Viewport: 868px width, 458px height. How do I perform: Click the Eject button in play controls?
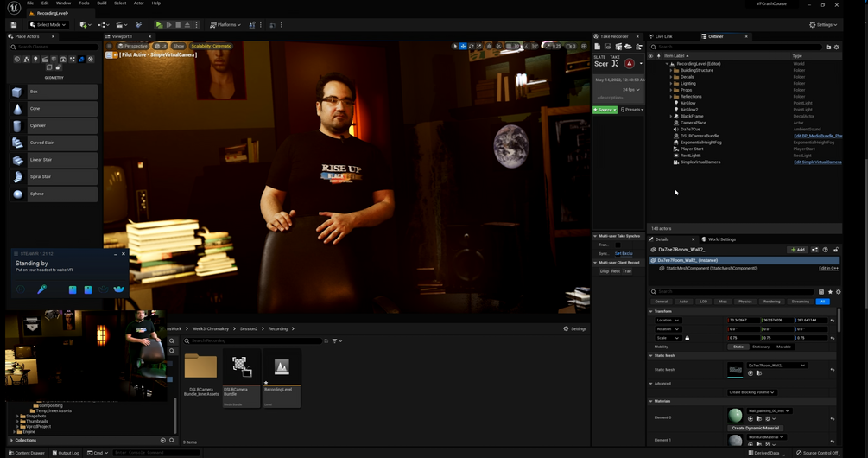pyautogui.click(x=187, y=25)
